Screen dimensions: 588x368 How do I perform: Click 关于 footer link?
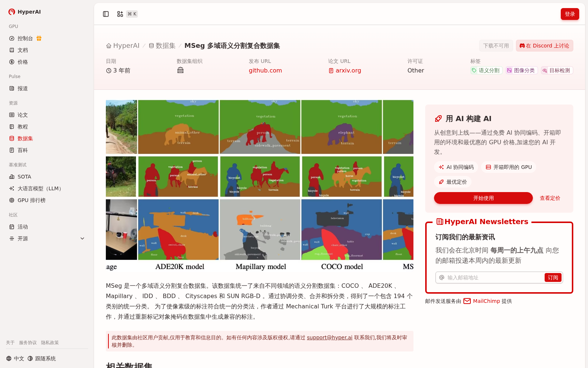point(10,343)
